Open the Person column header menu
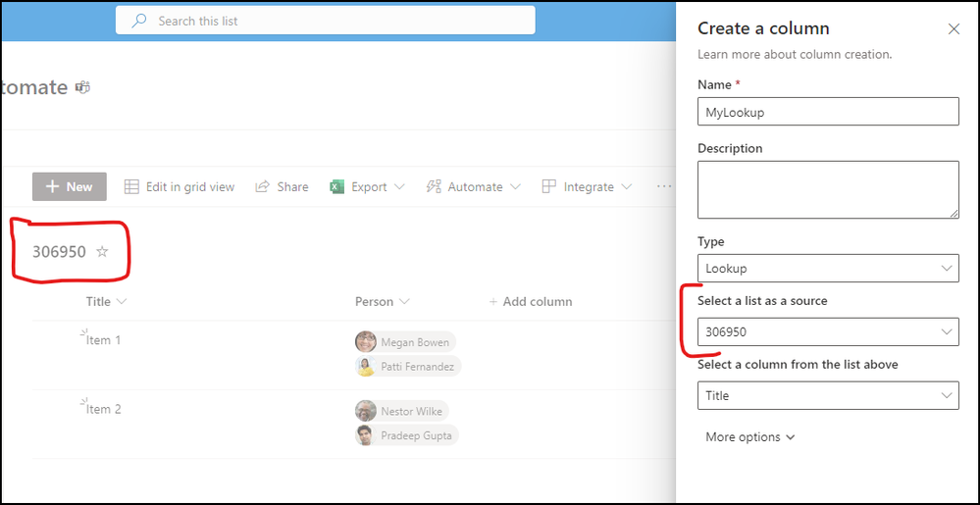 [x=383, y=301]
